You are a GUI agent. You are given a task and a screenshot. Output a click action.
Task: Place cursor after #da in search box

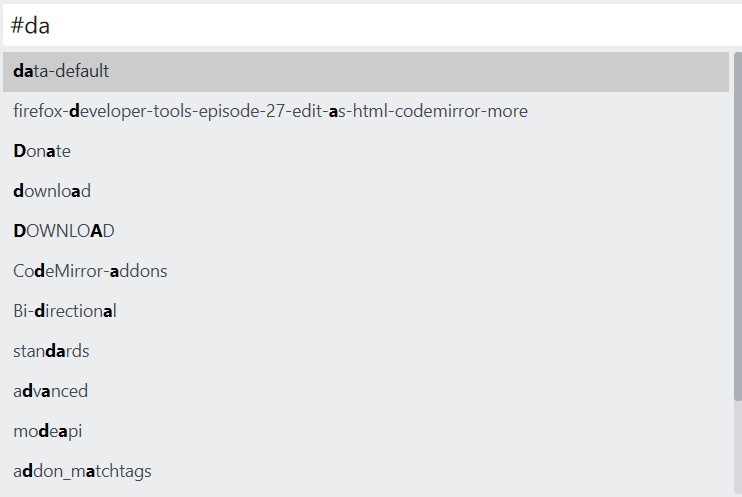point(51,26)
